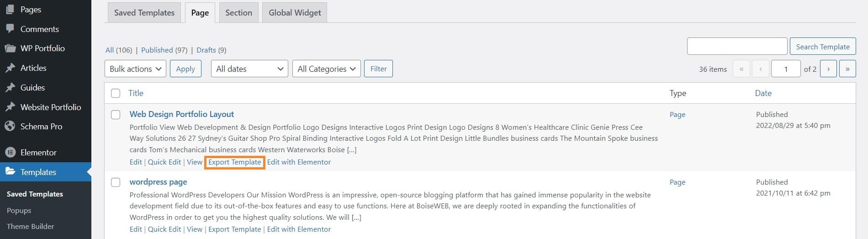Click the highlighted Export Template link

(x=235, y=162)
